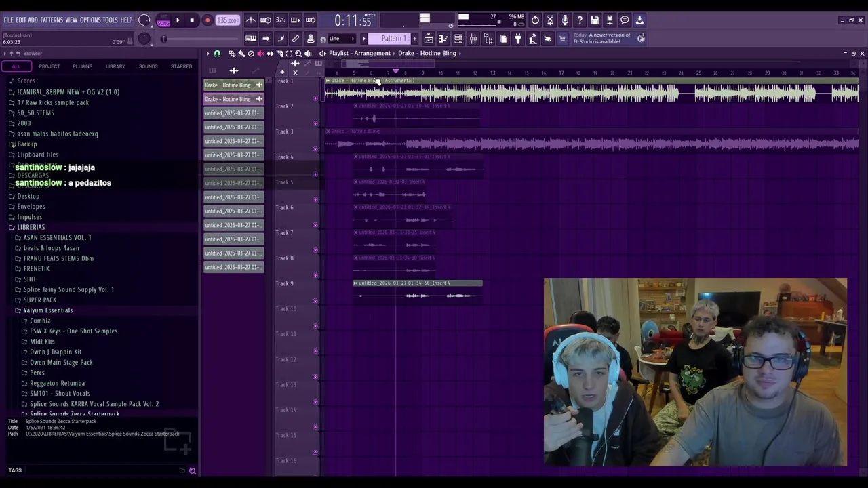The height and width of the screenshot is (488, 868).
Task: Click the link/chain icon in toolbar
Action: tap(296, 39)
